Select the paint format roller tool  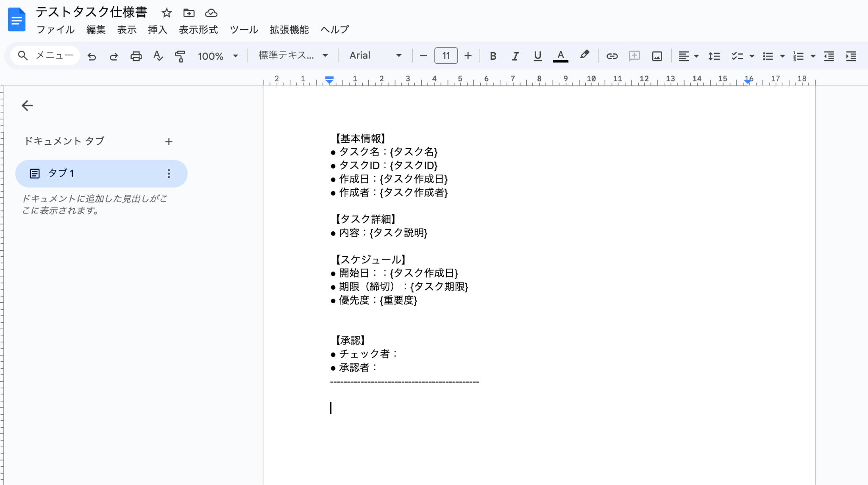180,56
